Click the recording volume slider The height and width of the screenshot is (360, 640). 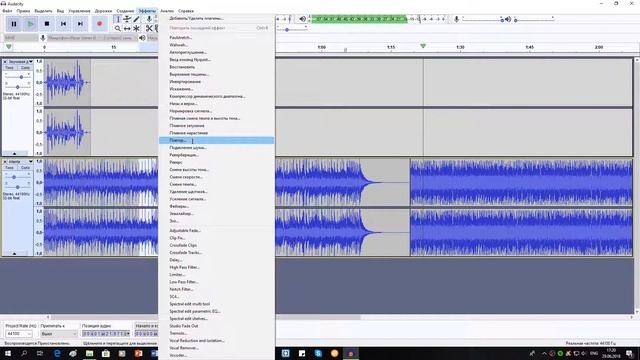482,19
